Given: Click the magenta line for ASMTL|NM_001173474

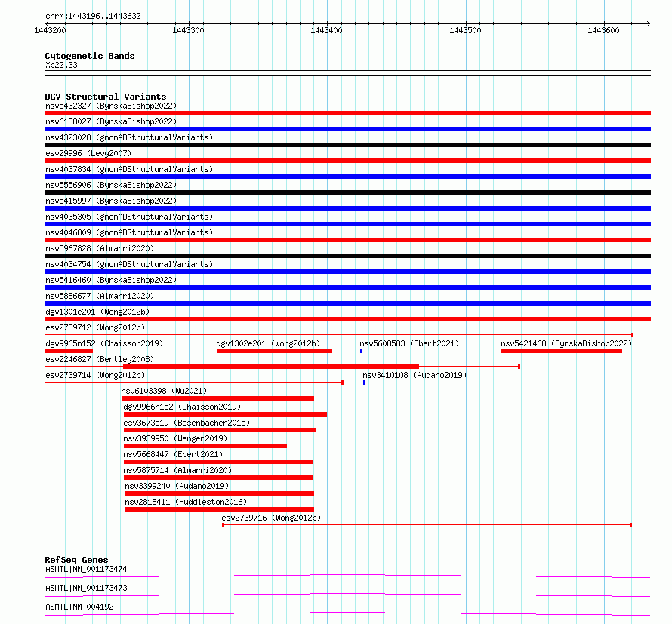Looking at the screenshot, I should click(x=347, y=576).
